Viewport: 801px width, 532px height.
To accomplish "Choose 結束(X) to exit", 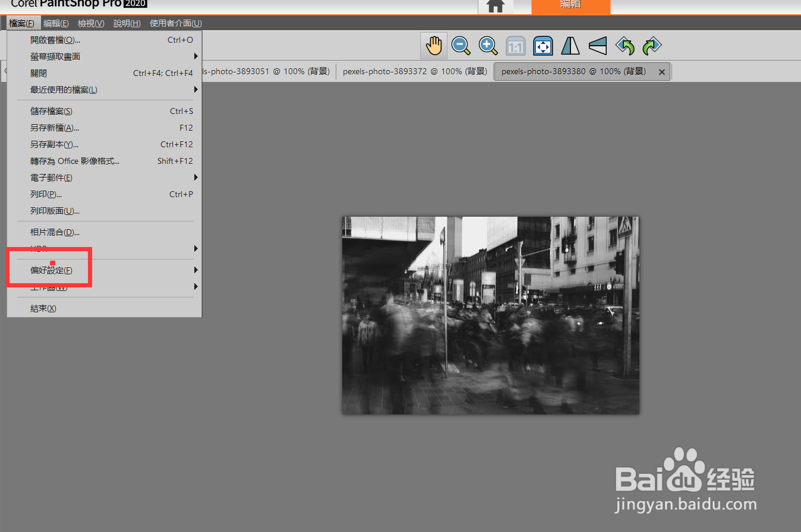I will (x=105, y=308).
